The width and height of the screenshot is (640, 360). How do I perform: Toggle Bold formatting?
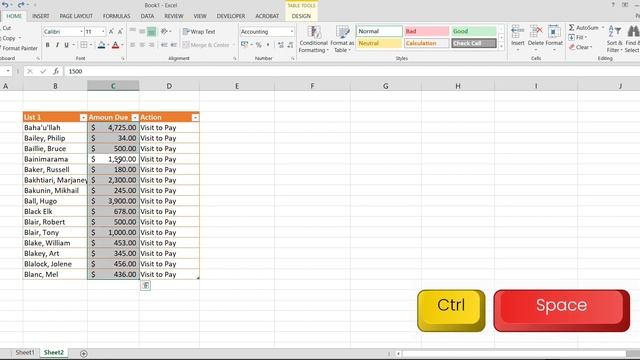(x=47, y=45)
